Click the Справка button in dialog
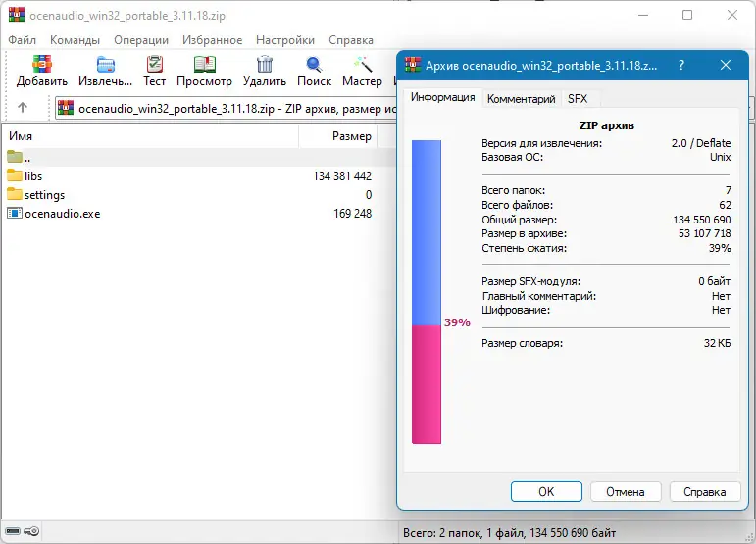 (704, 491)
